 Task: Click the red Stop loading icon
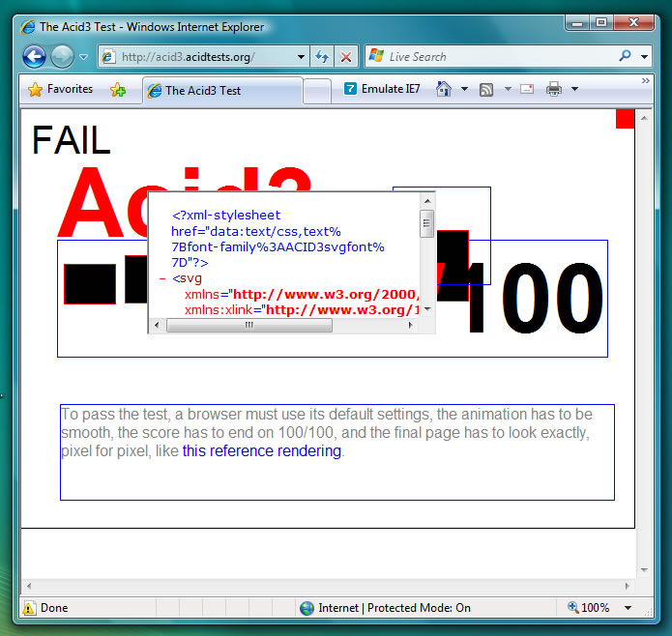pos(346,57)
